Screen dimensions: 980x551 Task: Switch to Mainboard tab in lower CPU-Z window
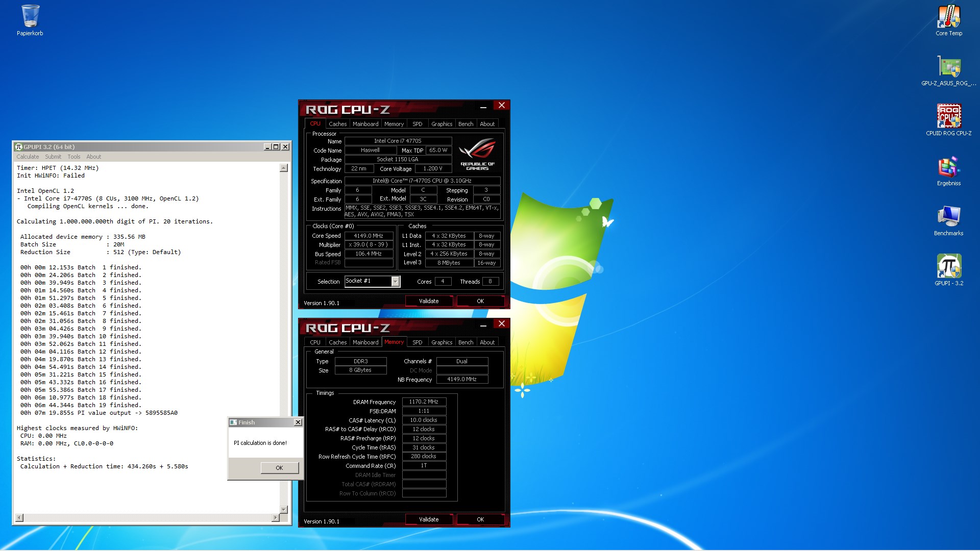(x=365, y=342)
